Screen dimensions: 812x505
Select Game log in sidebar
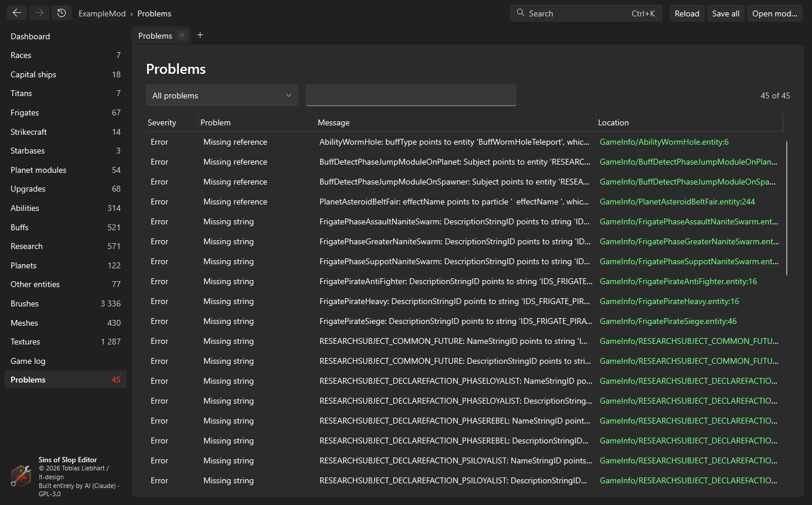click(66, 361)
